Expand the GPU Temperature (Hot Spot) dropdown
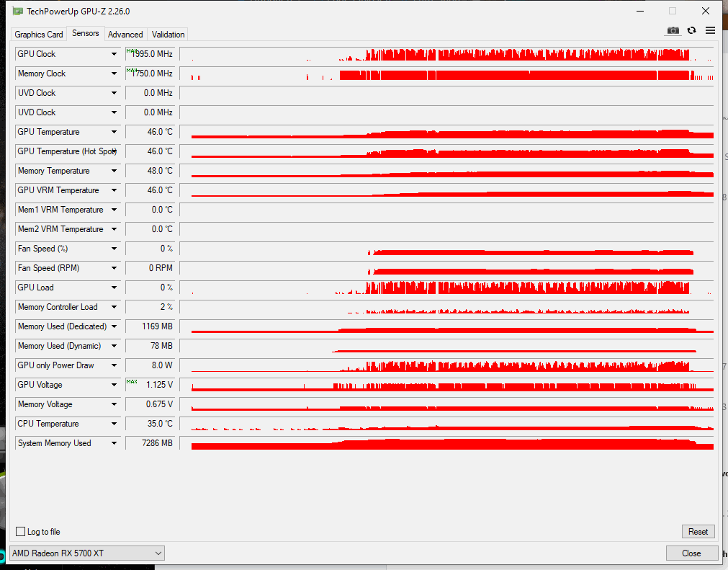This screenshot has height=570, width=728. [x=114, y=152]
